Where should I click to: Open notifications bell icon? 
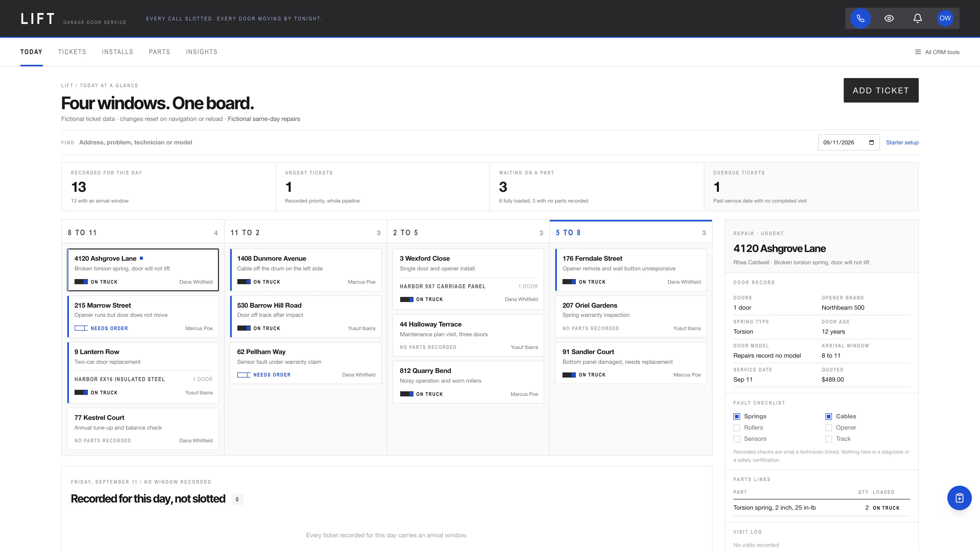pyautogui.click(x=918, y=18)
